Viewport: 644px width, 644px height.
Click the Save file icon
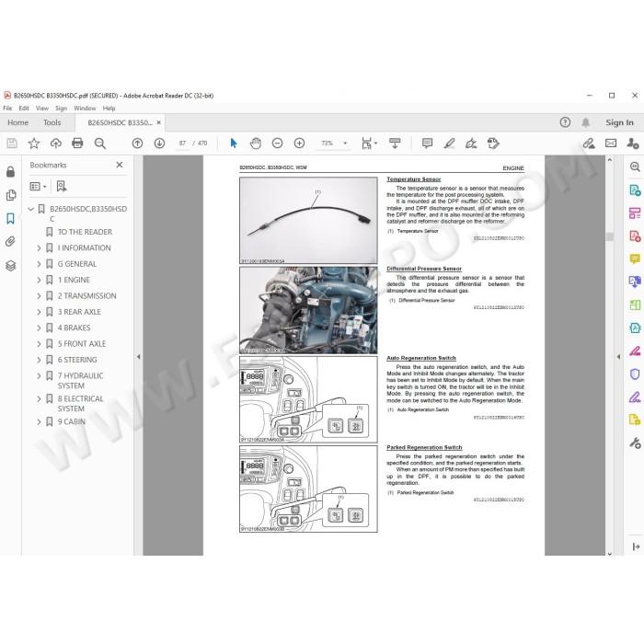12,143
